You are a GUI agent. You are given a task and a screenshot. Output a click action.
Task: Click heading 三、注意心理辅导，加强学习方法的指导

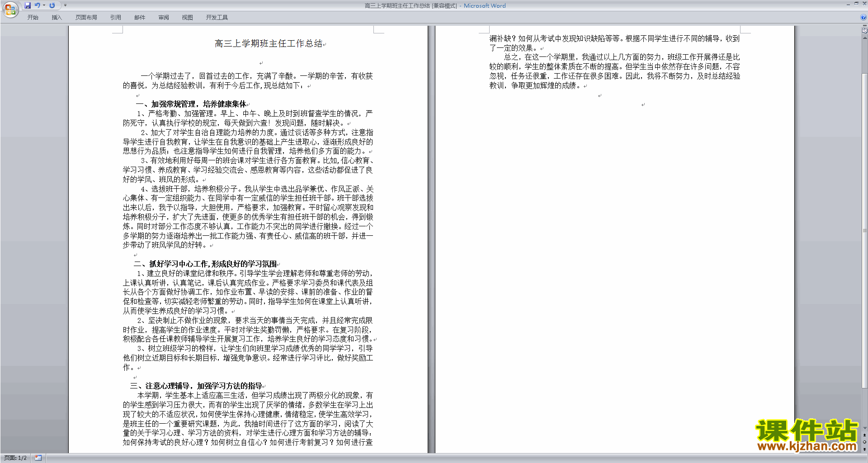pos(196,386)
